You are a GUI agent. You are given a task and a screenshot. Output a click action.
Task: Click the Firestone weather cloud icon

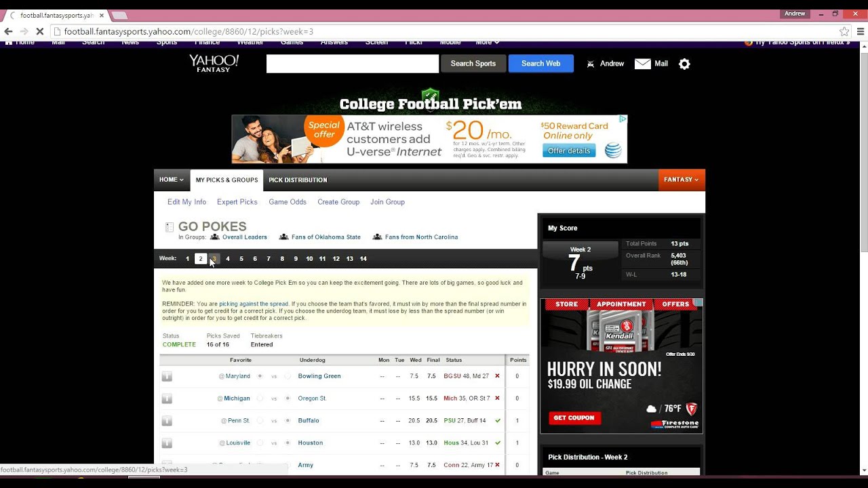[x=651, y=409]
